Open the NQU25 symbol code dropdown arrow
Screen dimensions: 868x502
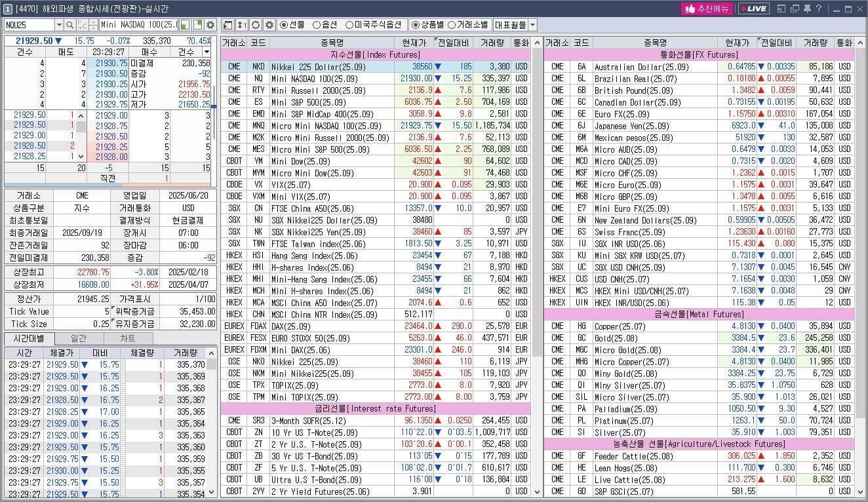tap(59, 25)
